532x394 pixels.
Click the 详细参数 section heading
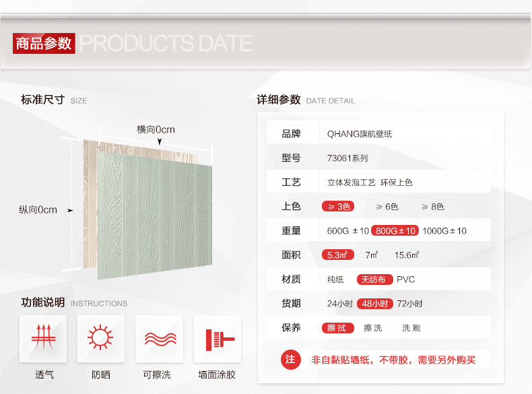pos(279,100)
